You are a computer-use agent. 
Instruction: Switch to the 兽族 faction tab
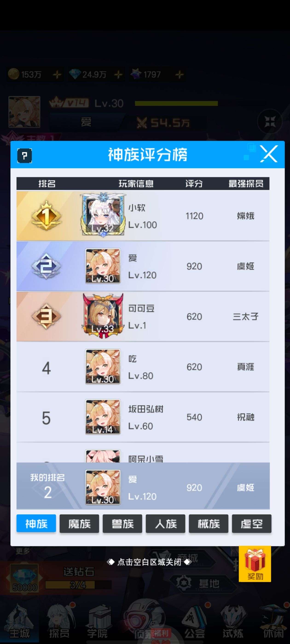pyautogui.click(x=122, y=523)
